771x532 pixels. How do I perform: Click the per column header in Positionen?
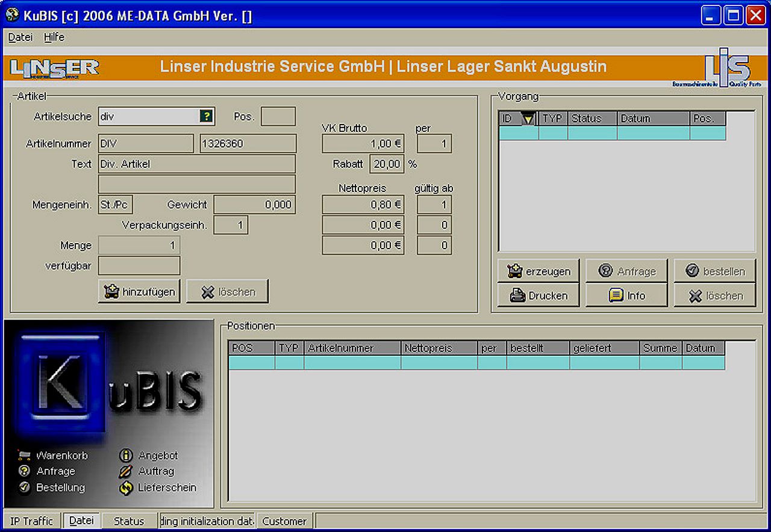point(493,348)
